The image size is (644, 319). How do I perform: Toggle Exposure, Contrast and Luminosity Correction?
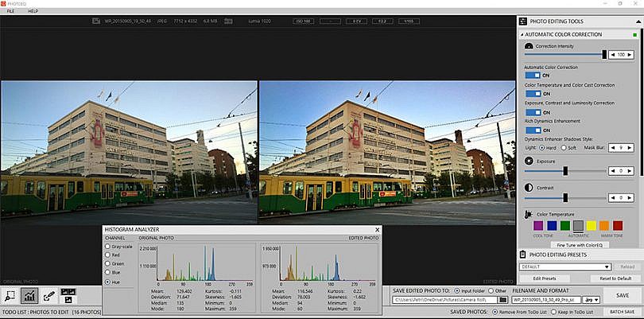pyautogui.click(x=533, y=112)
